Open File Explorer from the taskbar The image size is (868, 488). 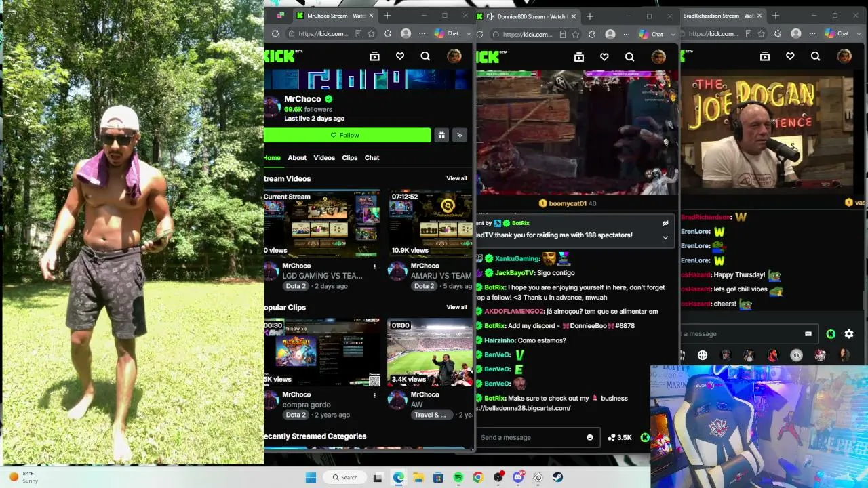[418, 477]
